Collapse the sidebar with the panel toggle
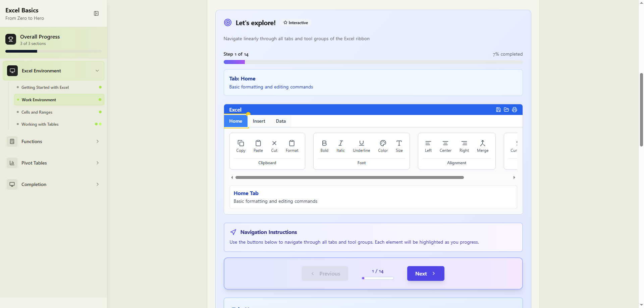This screenshot has height=308, width=644. point(96,13)
